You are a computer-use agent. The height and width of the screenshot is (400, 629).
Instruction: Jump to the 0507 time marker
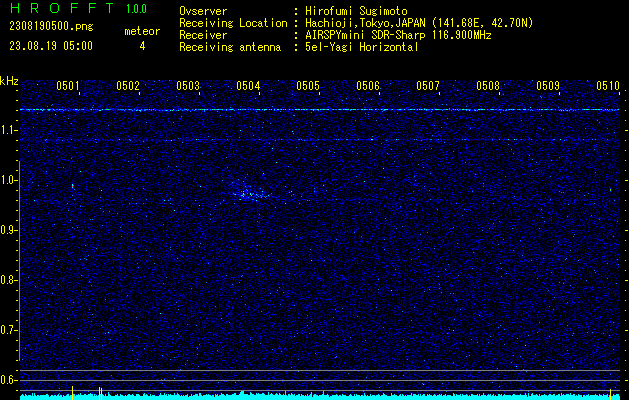[428, 86]
